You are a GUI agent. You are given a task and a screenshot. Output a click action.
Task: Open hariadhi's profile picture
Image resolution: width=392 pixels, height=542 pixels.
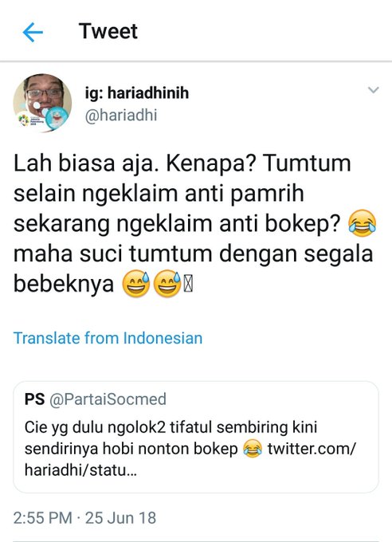tap(42, 103)
